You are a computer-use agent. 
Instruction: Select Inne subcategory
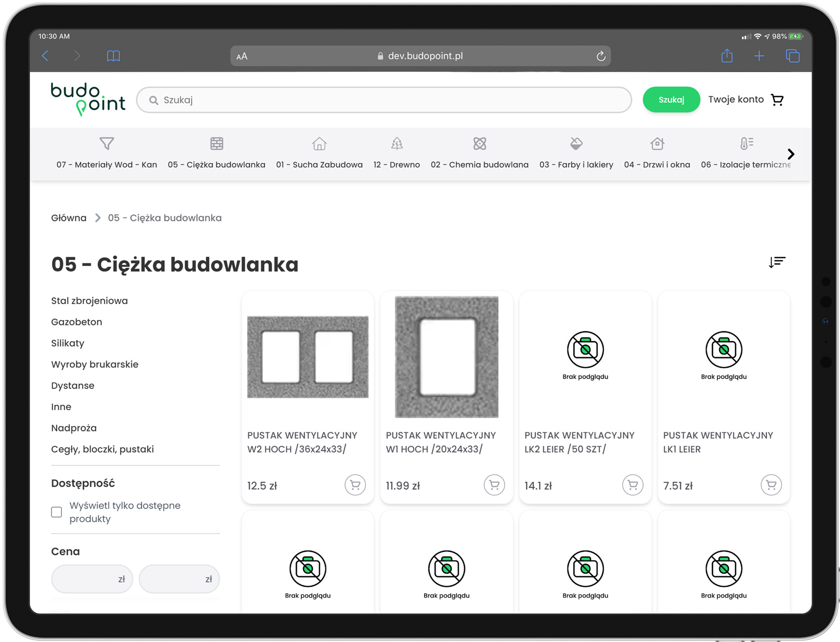coord(61,407)
